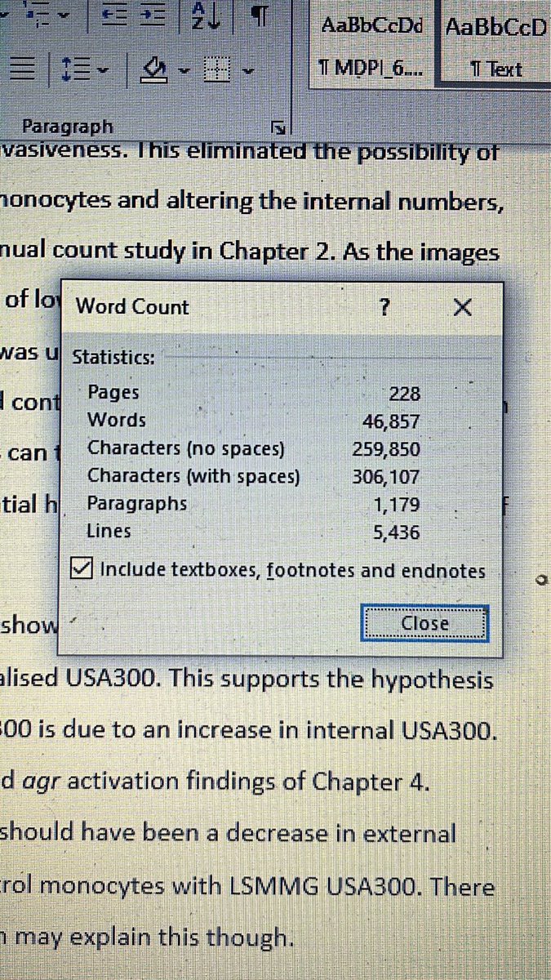Click the Word Count help question mark
This screenshot has height=980, width=551.
coord(385,308)
